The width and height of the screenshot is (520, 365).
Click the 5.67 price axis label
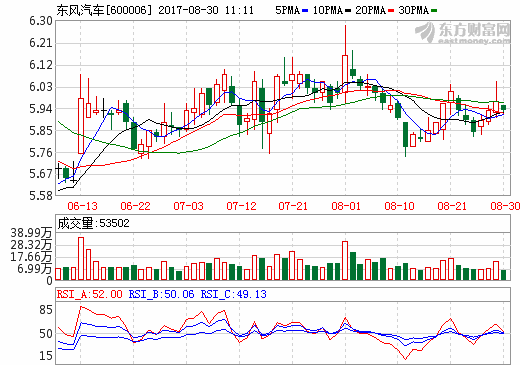(x=41, y=174)
